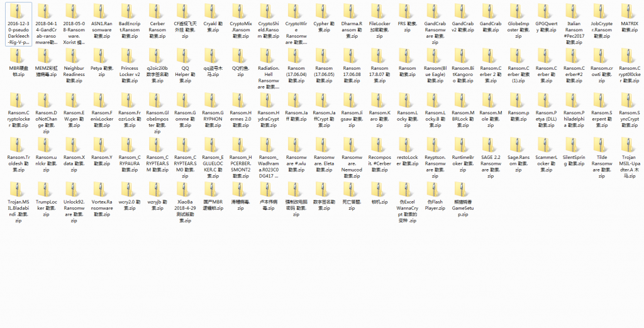
Task: Click the 'Ransom.Cerber 2' file label
Action: (x=491, y=74)
